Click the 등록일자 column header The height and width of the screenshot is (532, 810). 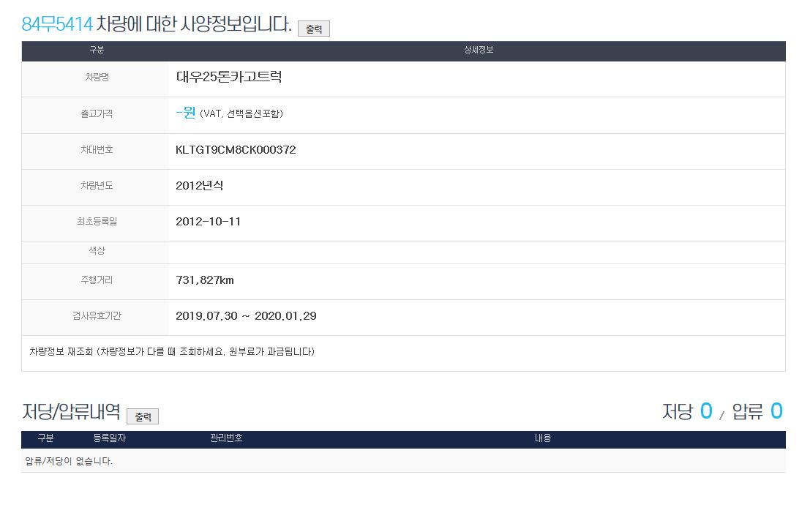[x=110, y=438]
